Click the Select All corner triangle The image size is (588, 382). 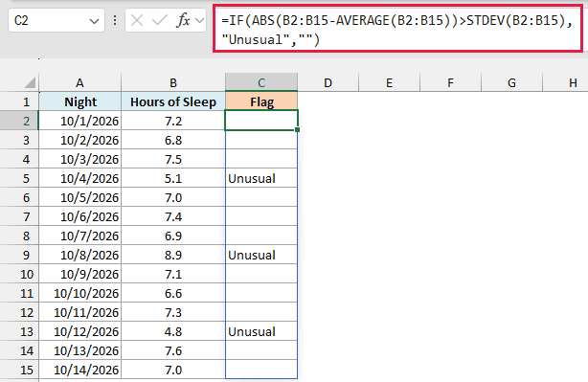click(30, 82)
